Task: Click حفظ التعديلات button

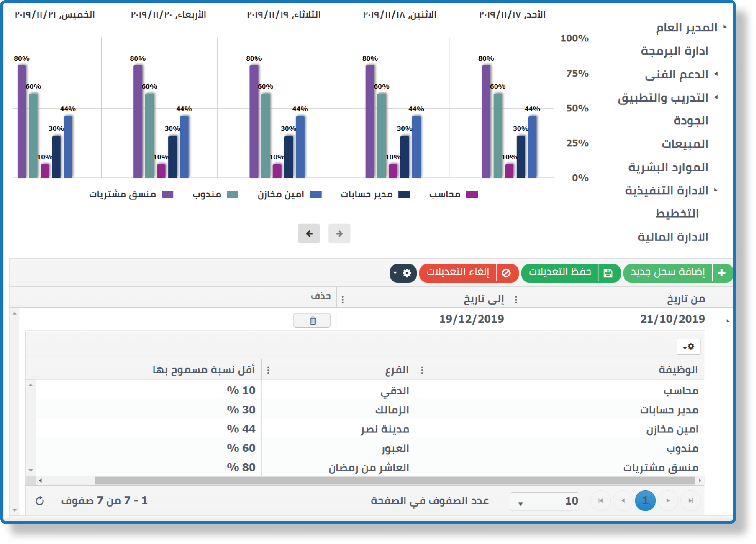Action: click(x=571, y=273)
